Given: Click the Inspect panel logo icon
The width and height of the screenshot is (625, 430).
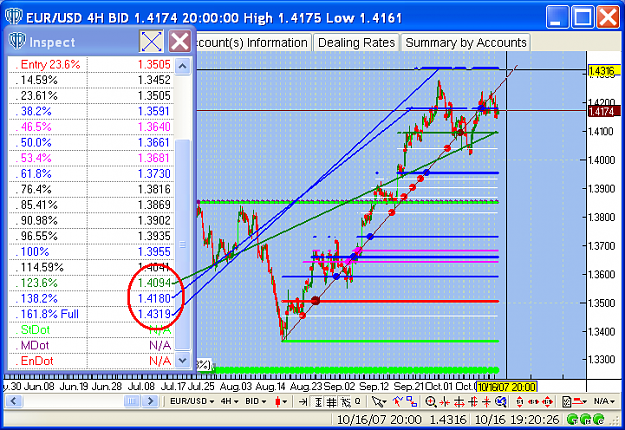Looking at the screenshot, I should pyautogui.click(x=17, y=40).
